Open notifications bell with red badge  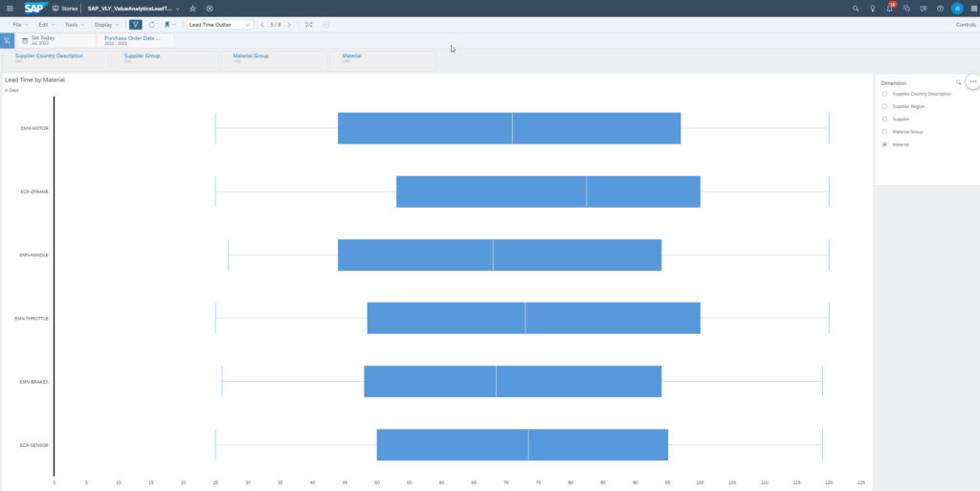890,8
